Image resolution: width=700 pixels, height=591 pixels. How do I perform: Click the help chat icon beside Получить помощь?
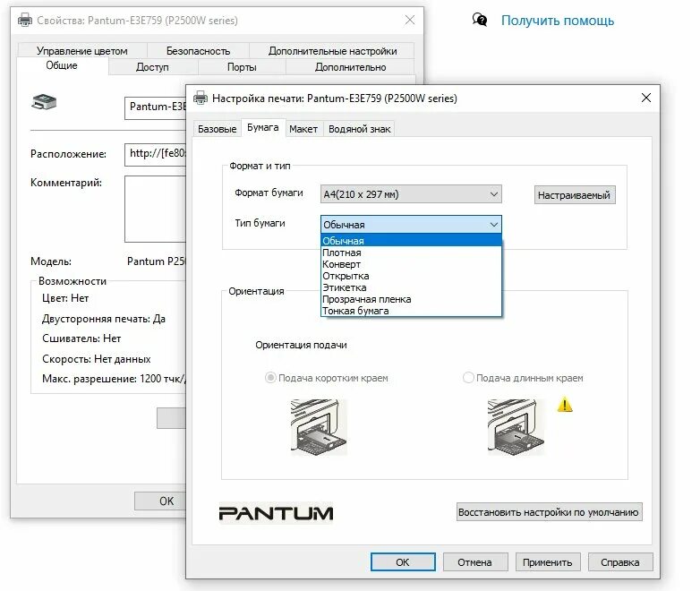coord(480,20)
